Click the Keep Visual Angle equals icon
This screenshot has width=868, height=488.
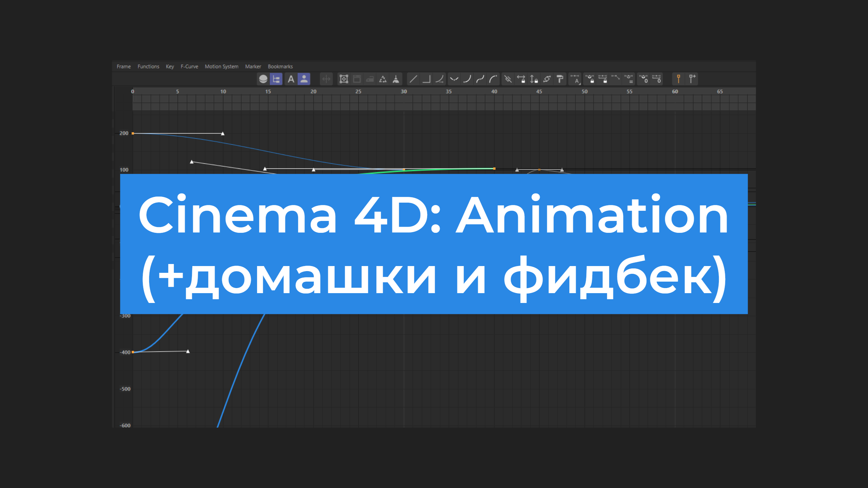[x=629, y=79]
